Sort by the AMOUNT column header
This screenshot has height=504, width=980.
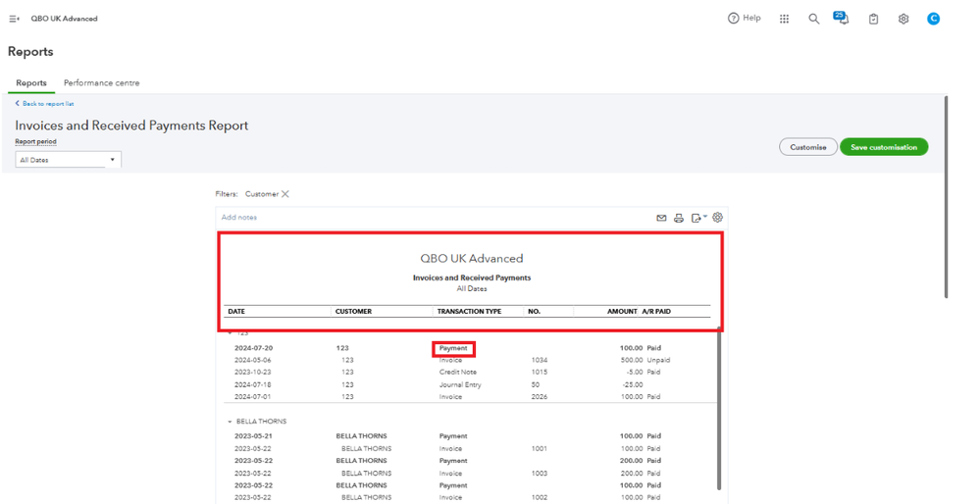622,311
